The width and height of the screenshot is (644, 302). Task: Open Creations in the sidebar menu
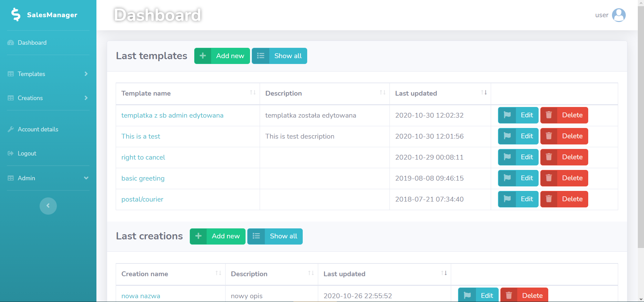coord(30,98)
